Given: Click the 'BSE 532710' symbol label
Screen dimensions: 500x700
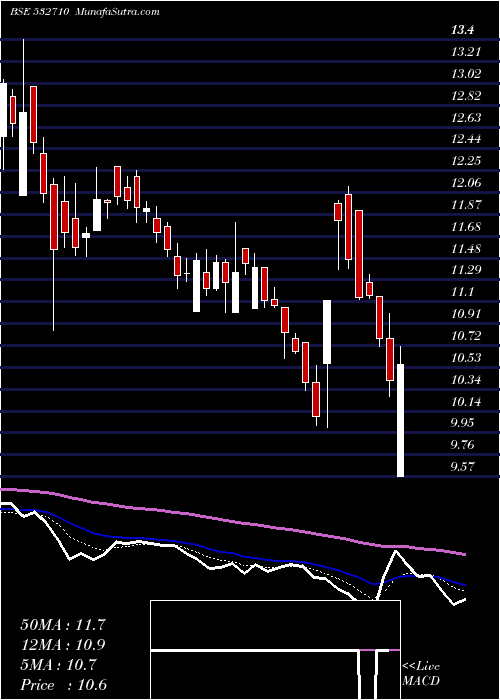Looking at the screenshot, I should pyautogui.click(x=39, y=12).
